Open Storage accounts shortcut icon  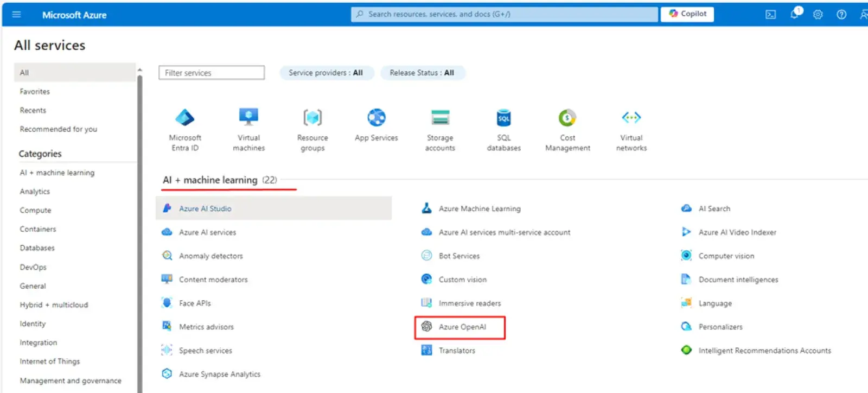[x=440, y=117]
